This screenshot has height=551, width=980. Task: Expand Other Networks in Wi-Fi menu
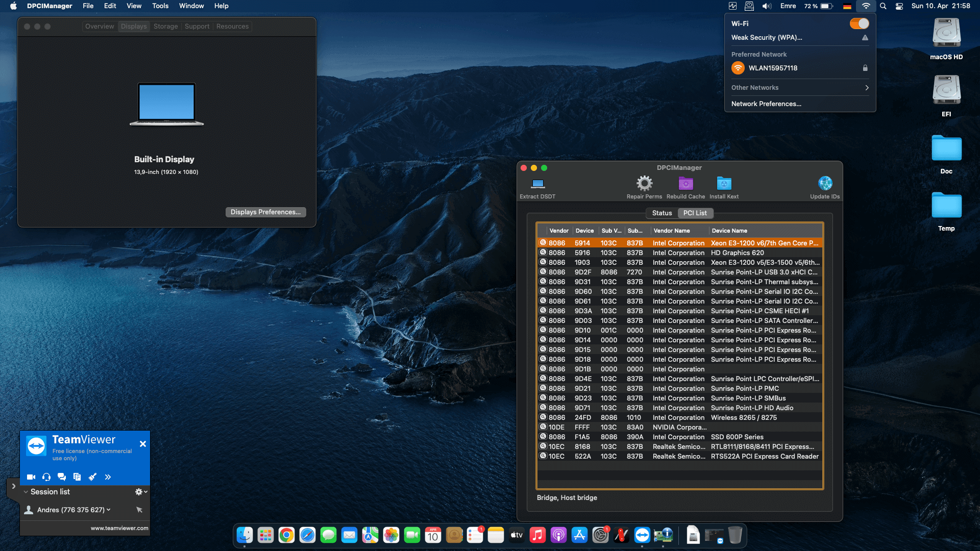pos(799,87)
